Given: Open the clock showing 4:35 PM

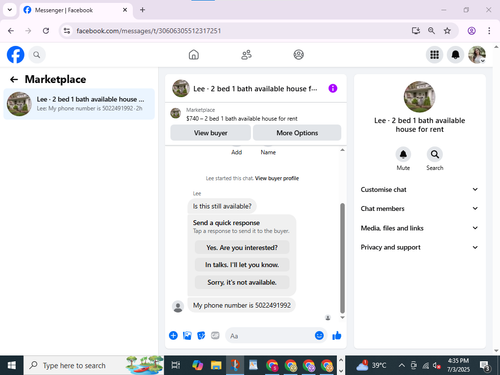Looking at the screenshot, I should 458,365.
